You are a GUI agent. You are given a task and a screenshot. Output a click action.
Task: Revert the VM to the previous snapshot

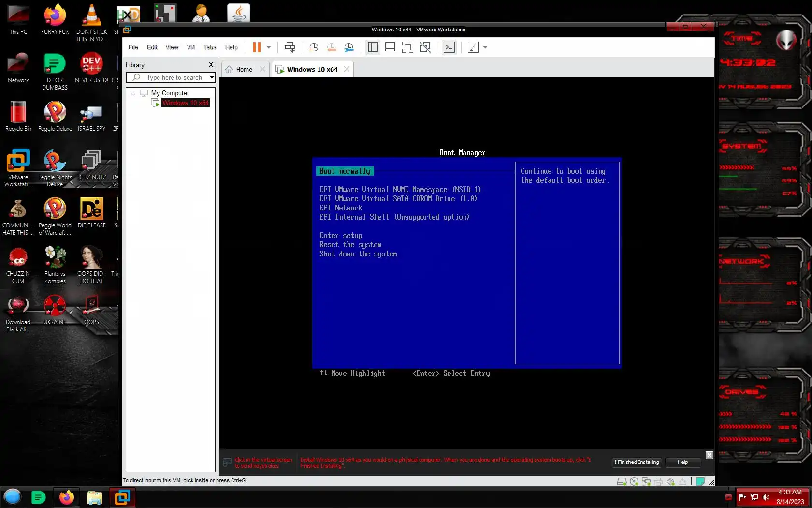[x=332, y=47]
